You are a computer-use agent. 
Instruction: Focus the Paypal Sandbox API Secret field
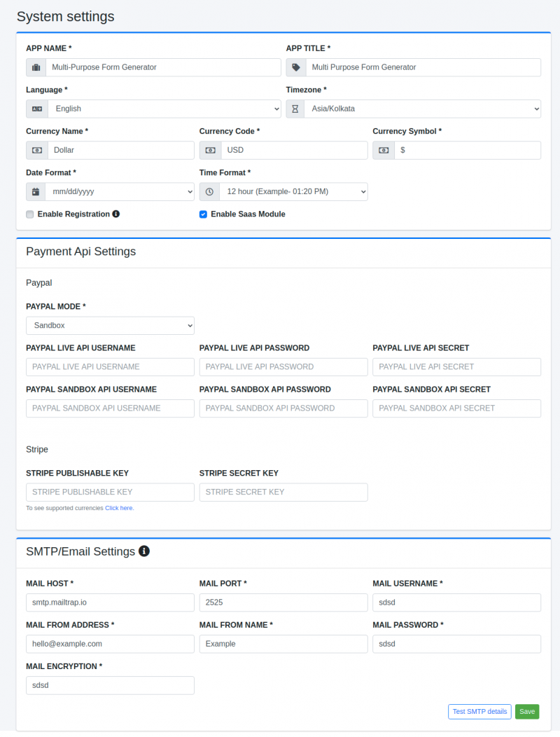pos(456,408)
